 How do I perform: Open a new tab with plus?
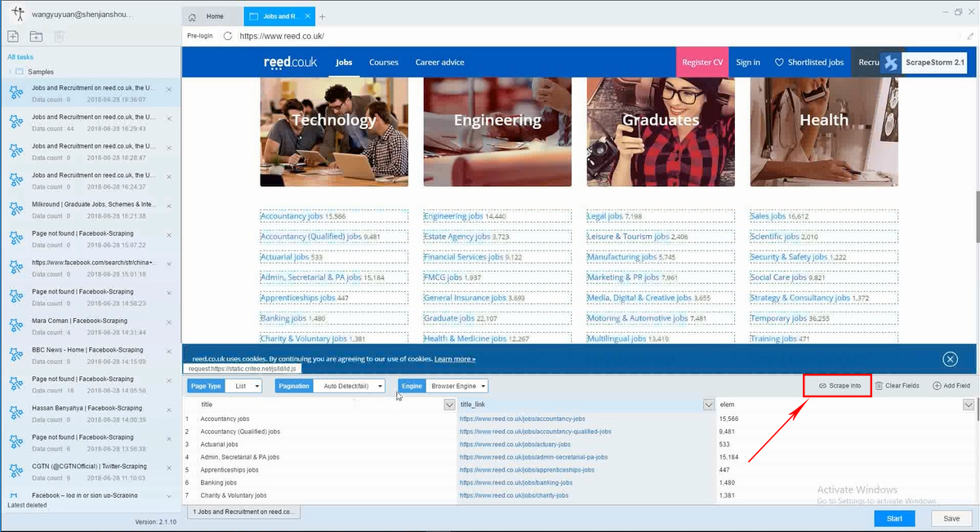322,16
